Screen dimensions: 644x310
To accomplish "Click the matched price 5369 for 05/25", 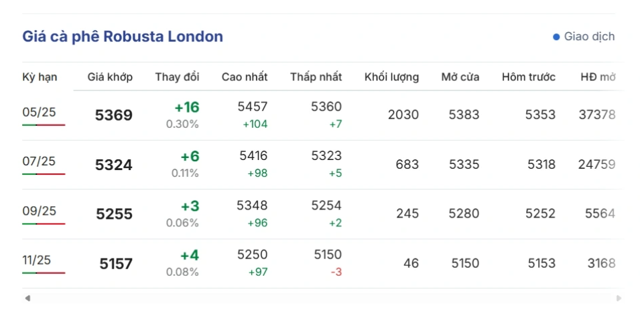I will pos(114,115).
